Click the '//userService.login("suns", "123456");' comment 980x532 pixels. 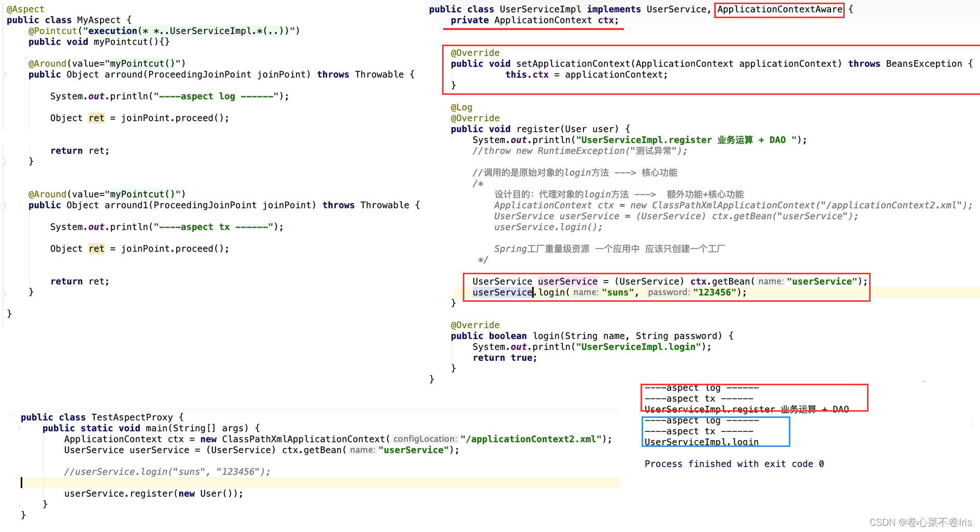tap(167, 472)
